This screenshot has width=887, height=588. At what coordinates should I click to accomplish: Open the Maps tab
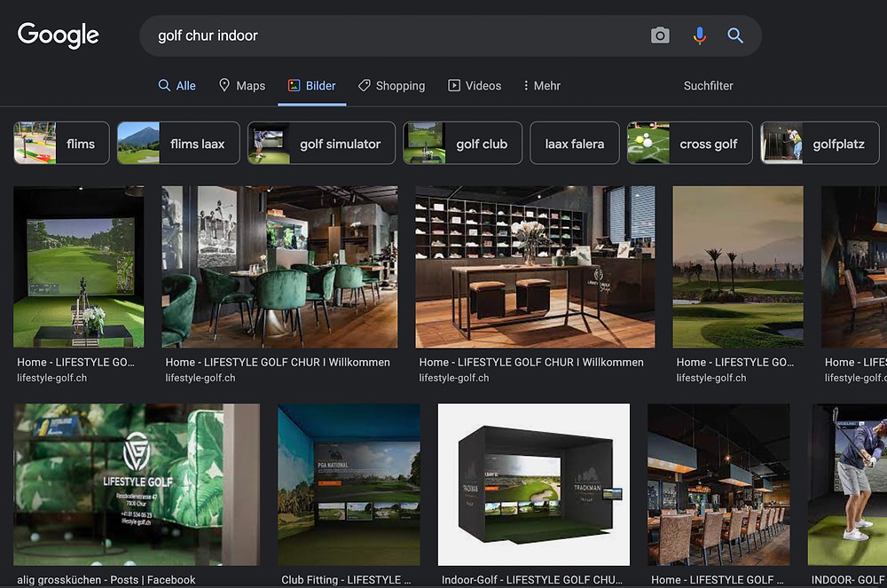point(242,85)
